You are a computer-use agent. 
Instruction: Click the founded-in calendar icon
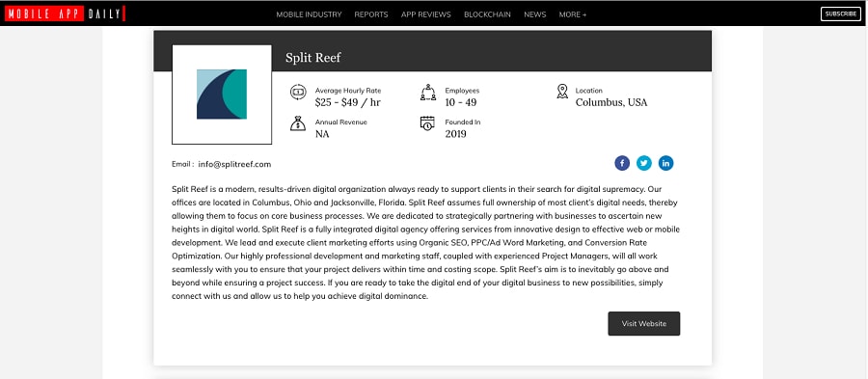[427, 123]
